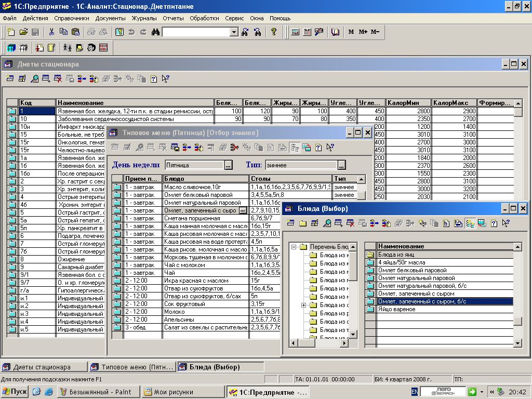Click the Столы column header in Типовое меню

click(x=291, y=179)
